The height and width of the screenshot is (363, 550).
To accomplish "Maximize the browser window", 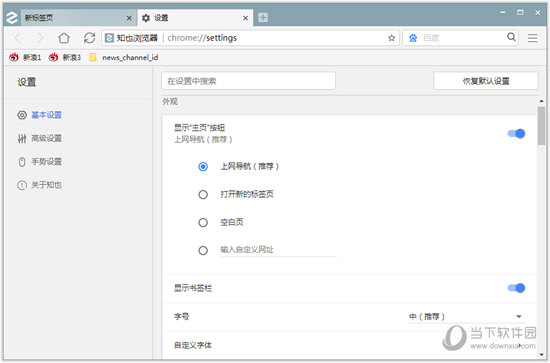I will (x=520, y=12).
